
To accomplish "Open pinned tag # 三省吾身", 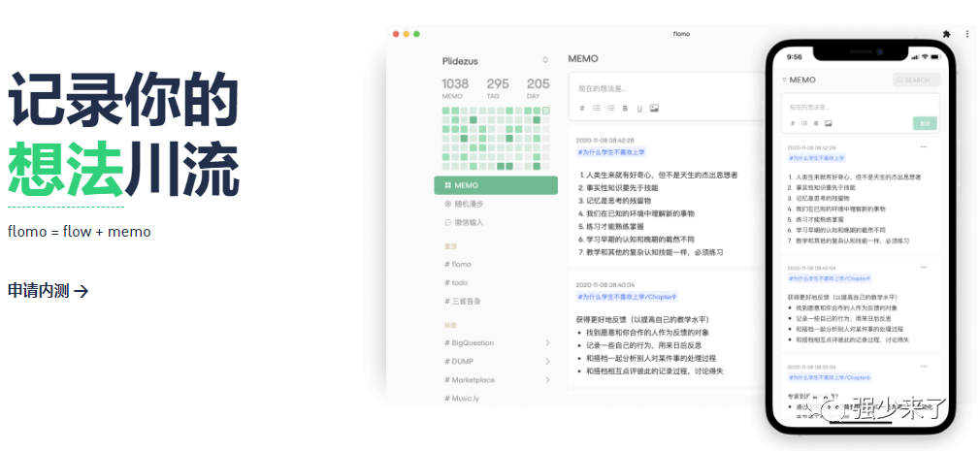I will pos(463,301).
